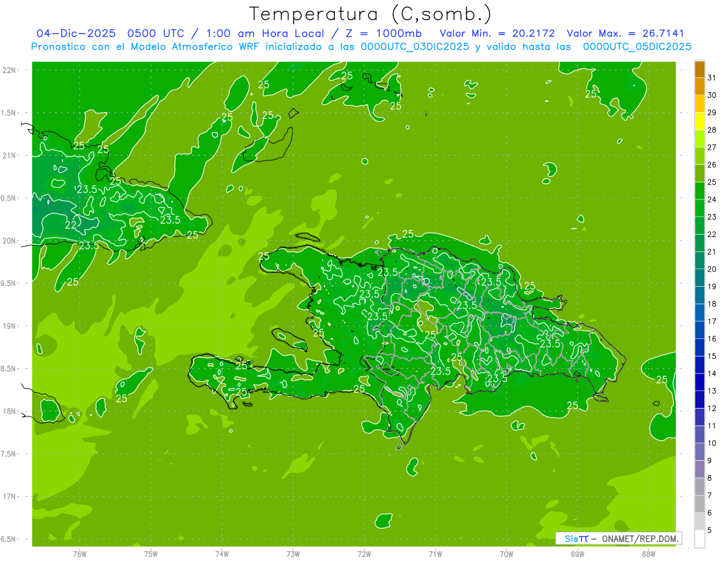Image resolution: width=728 pixels, height=562 pixels.
Task: Pick the dark orange swatch above legend value 31
Action: [699, 69]
